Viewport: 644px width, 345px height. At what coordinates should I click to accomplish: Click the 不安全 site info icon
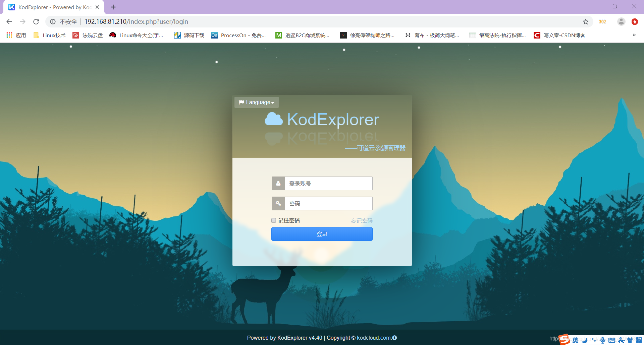(x=53, y=21)
